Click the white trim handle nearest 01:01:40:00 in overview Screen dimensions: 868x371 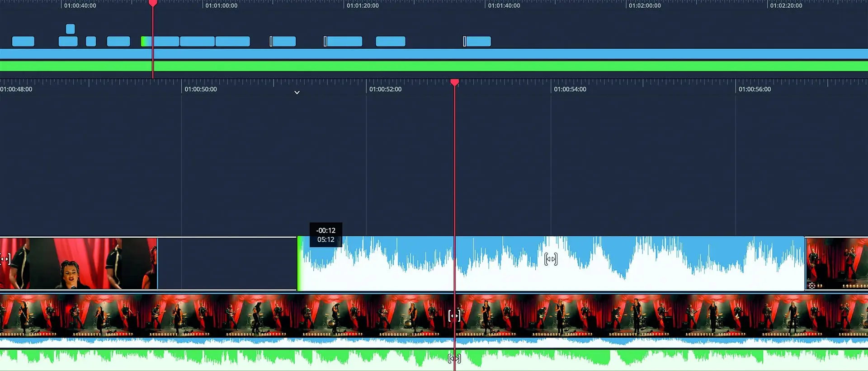coord(464,42)
